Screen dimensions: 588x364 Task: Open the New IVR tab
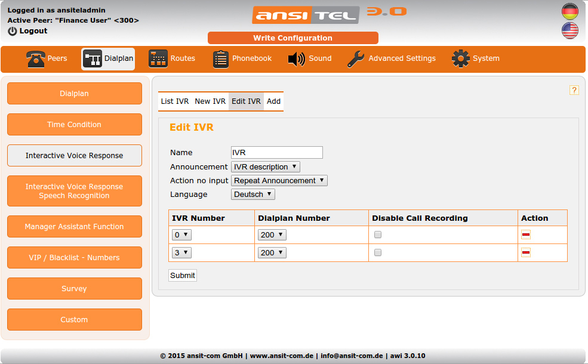pyautogui.click(x=210, y=101)
